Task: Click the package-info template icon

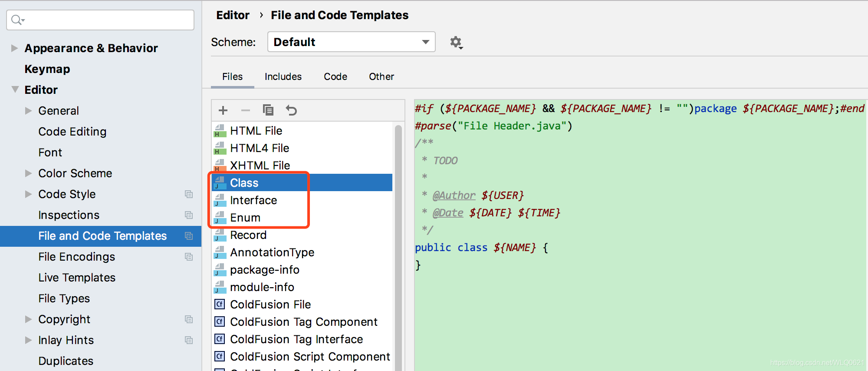Action: 220,270
